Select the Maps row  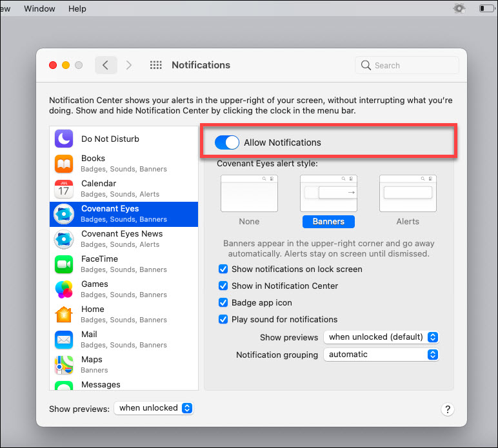pos(124,365)
